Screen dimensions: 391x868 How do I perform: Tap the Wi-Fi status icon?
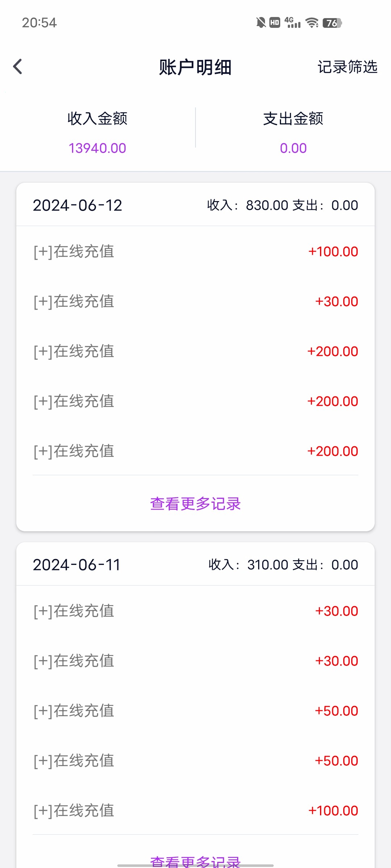312,23
